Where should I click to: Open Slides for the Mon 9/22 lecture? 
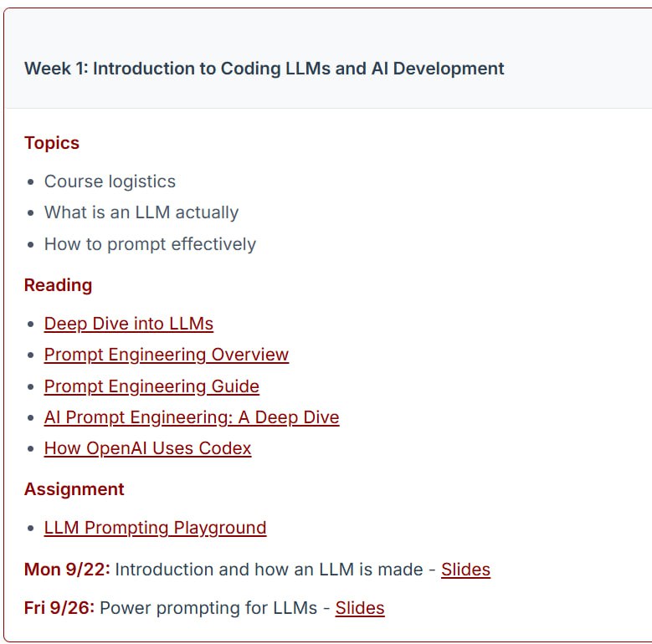pos(465,570)
